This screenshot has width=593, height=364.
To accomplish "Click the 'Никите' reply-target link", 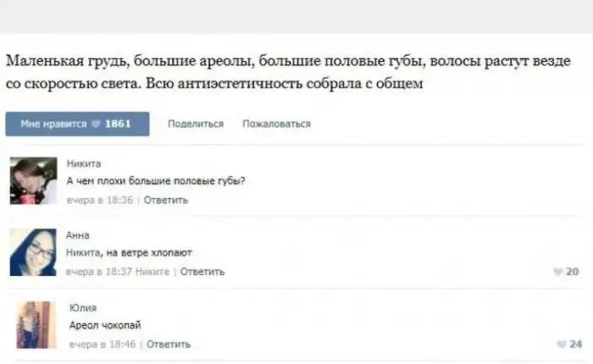I will pos(153,272).
